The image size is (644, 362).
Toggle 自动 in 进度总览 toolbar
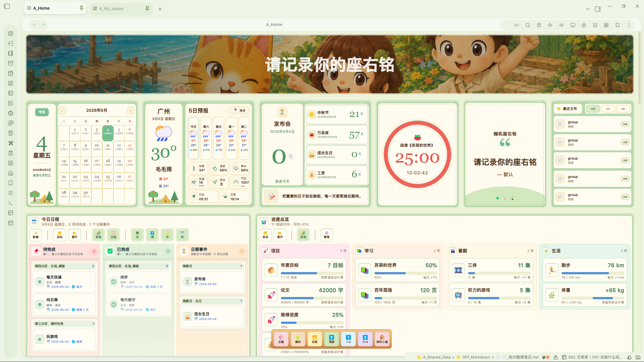(265, 235)
